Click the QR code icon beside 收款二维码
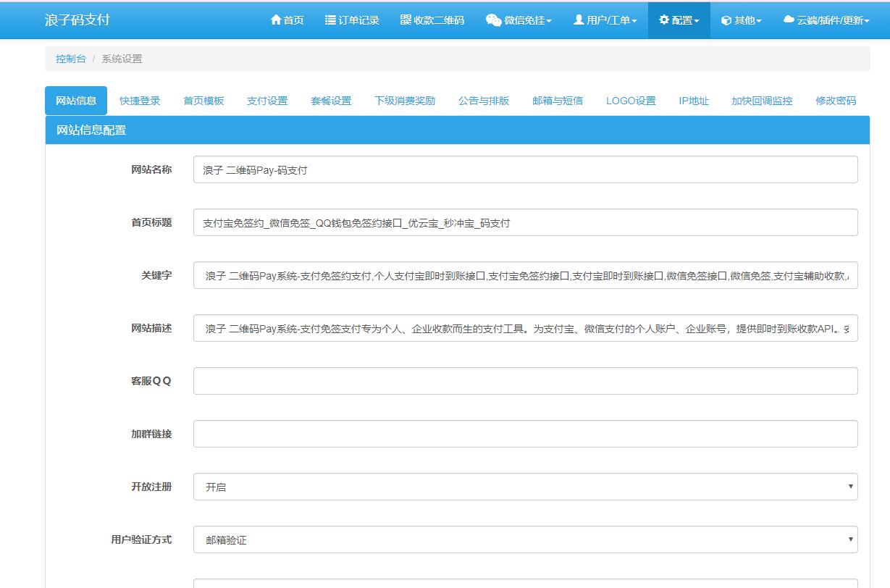 tap(406, 20)
